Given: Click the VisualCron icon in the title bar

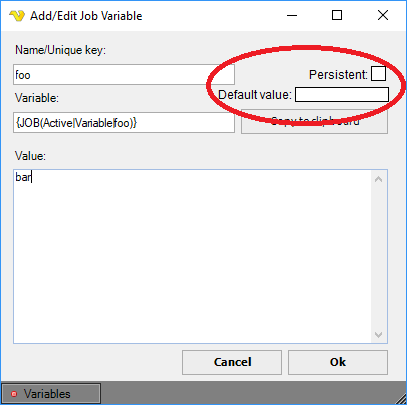Looking at the screenshot, I should coord(17,16).
